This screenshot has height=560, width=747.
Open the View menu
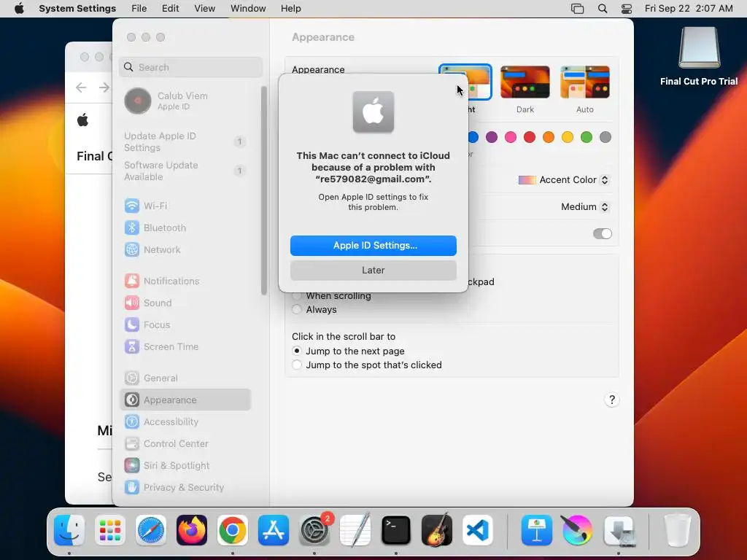(204, 9)
